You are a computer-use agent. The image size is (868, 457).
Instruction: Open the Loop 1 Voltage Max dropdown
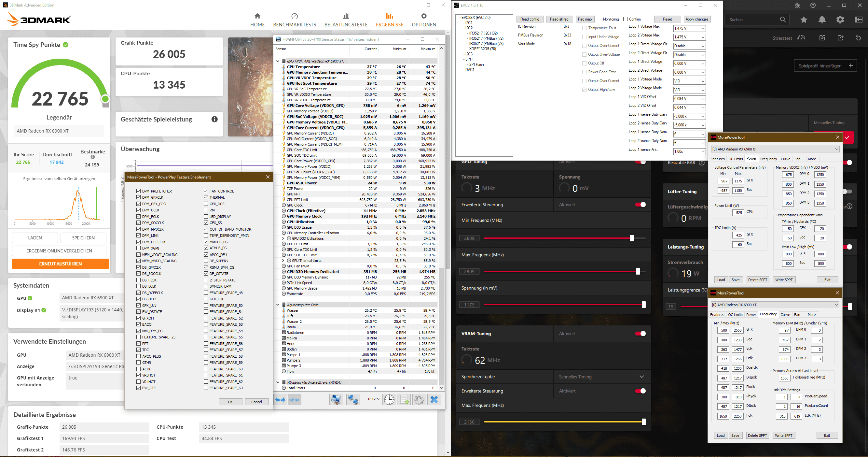point(689,28)
